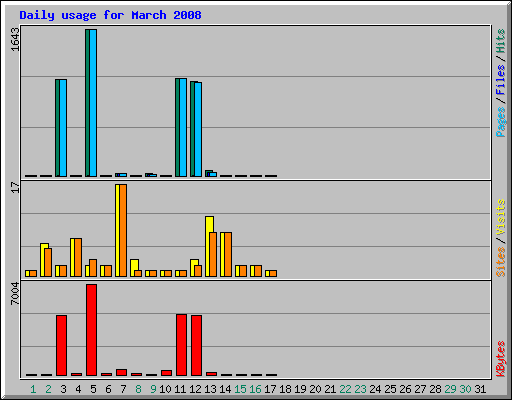Click day label 25 on the x-axis
The height and width of the screenshot is (400, 512).
[x=390, y=389]
